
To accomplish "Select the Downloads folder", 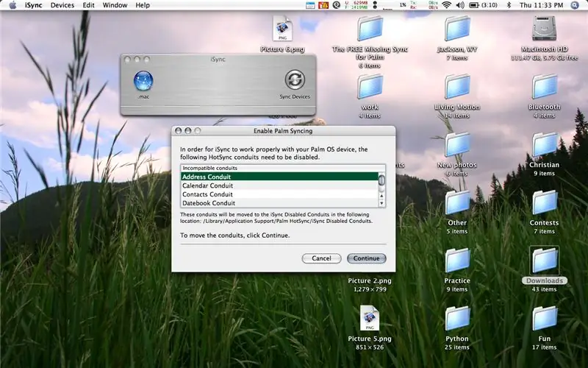I will 544,261.
